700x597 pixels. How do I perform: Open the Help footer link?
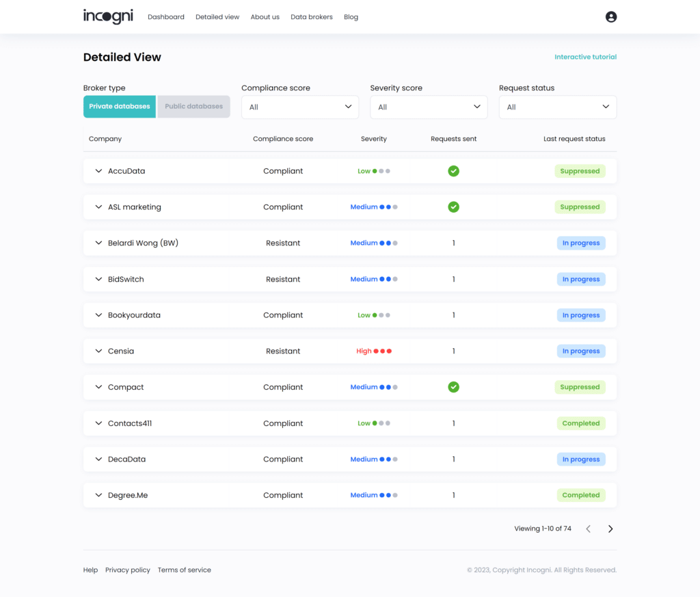pyautogui.click(x=90, y=570)
